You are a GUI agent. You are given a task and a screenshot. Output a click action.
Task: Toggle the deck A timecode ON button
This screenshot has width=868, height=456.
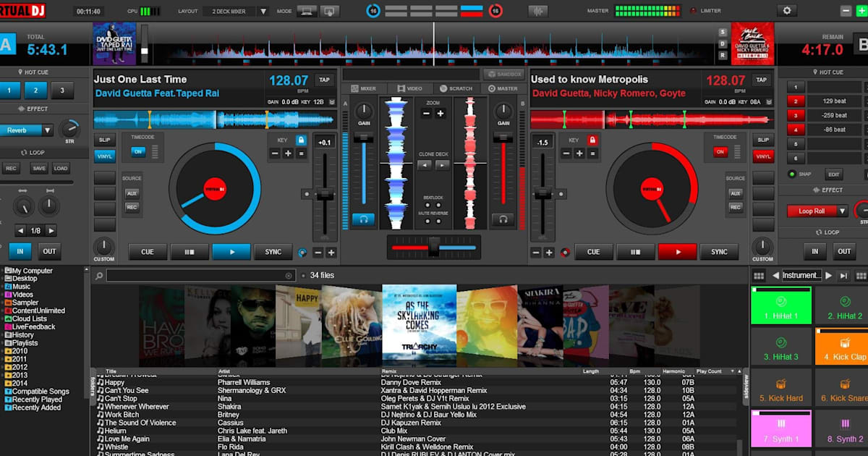137,152
